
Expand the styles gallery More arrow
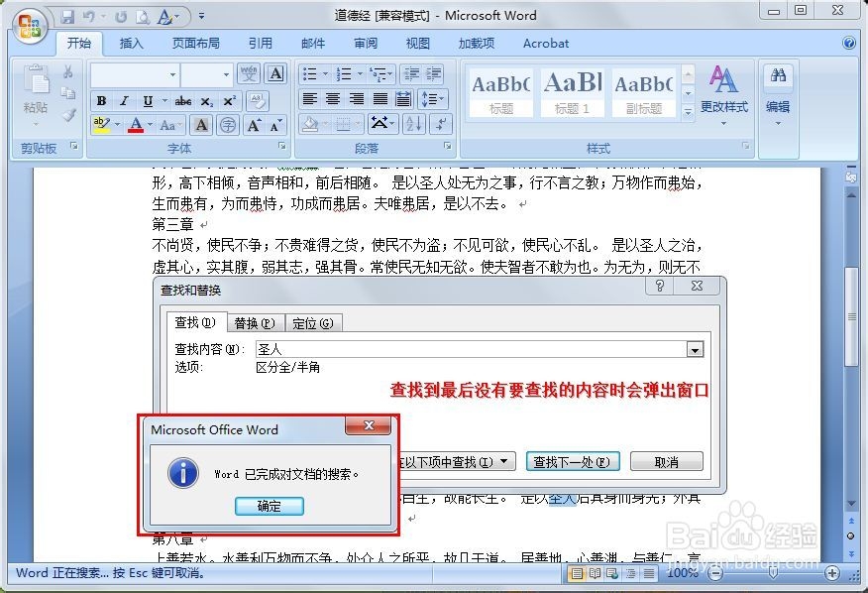coord(688,111)
